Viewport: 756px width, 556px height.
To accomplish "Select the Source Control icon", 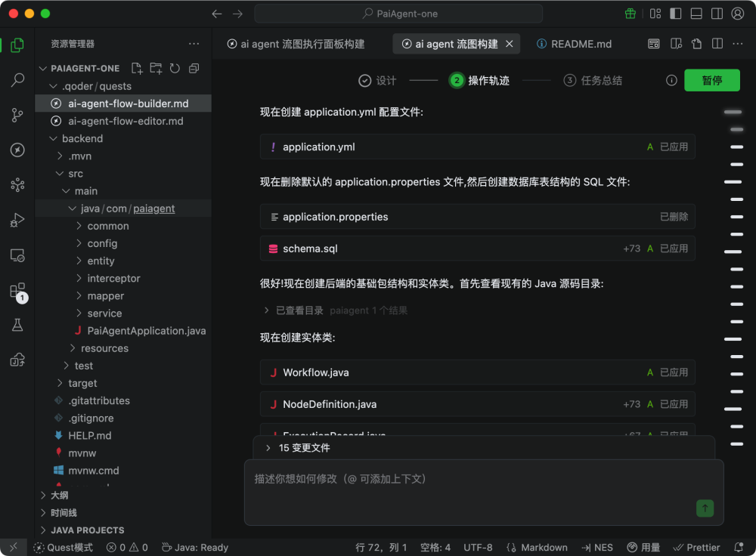I will coord(17,115).
